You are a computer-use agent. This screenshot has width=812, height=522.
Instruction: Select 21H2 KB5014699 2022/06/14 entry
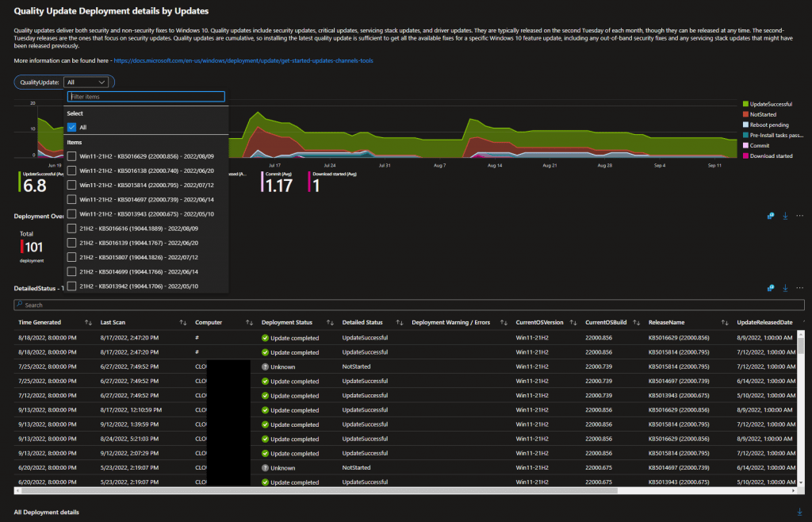coord(139,272)
